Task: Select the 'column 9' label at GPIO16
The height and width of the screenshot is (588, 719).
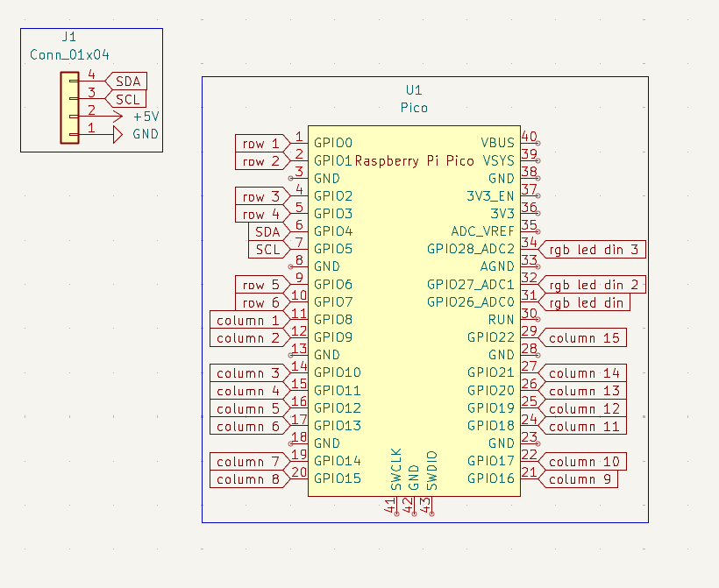Action: click(580, 479)
